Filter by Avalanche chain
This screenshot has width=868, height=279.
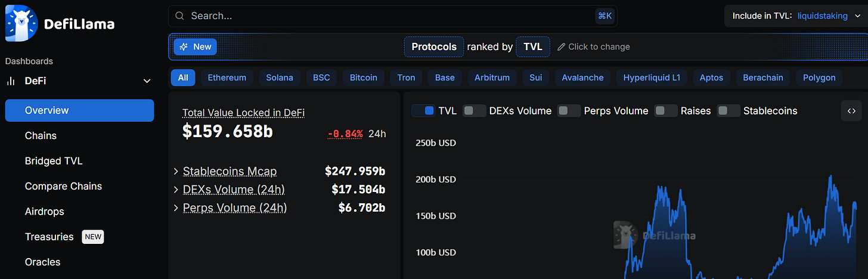582,77
